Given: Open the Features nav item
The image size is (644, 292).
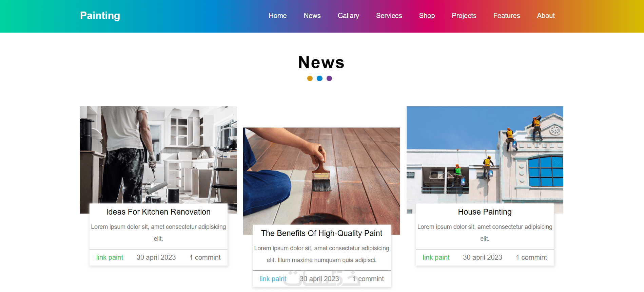Looking at the screenshot, I should click(x=507, y=16).
